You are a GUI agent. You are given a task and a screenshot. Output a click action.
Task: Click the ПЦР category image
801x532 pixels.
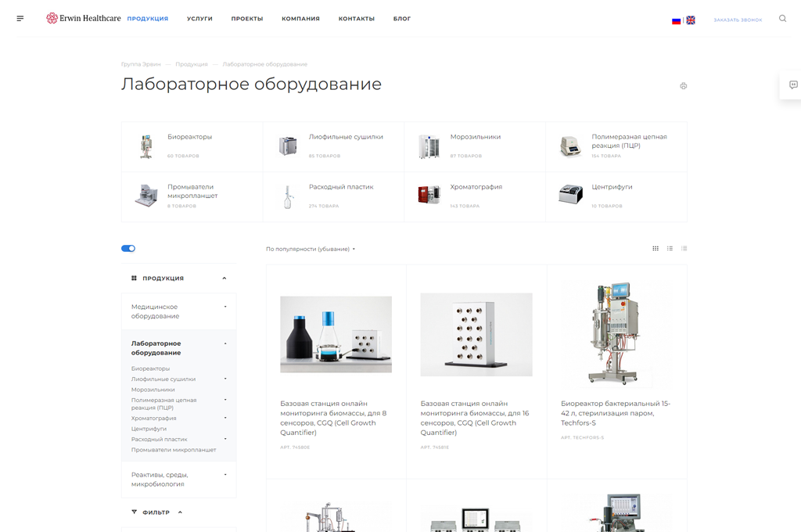tap(570, 146)
